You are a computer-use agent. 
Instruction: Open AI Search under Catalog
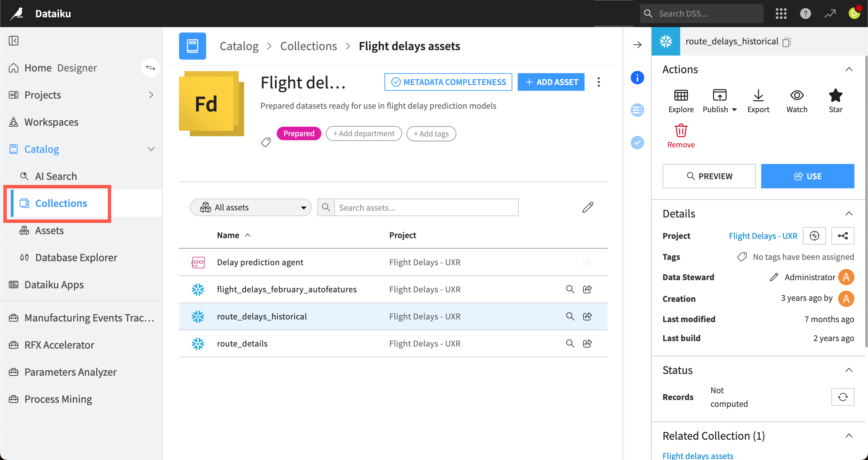pyautogui.click(x=56, y=176)
